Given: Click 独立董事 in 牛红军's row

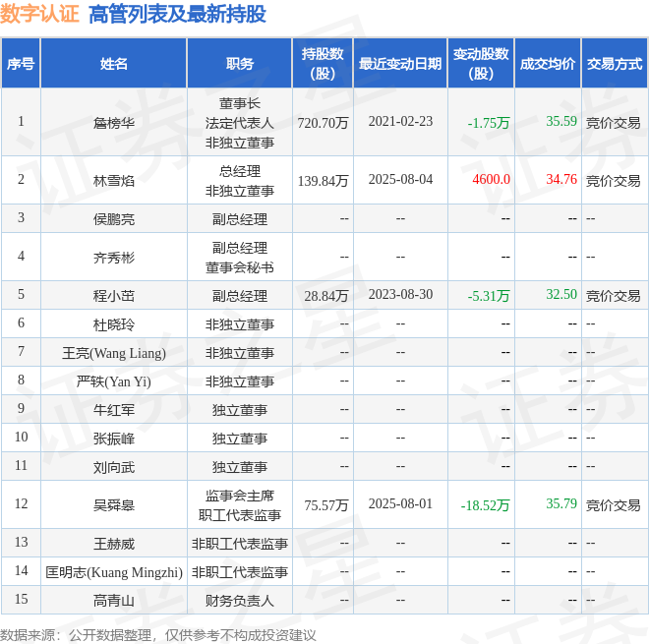Looking at the screenshot, I should tap(240, 410).
